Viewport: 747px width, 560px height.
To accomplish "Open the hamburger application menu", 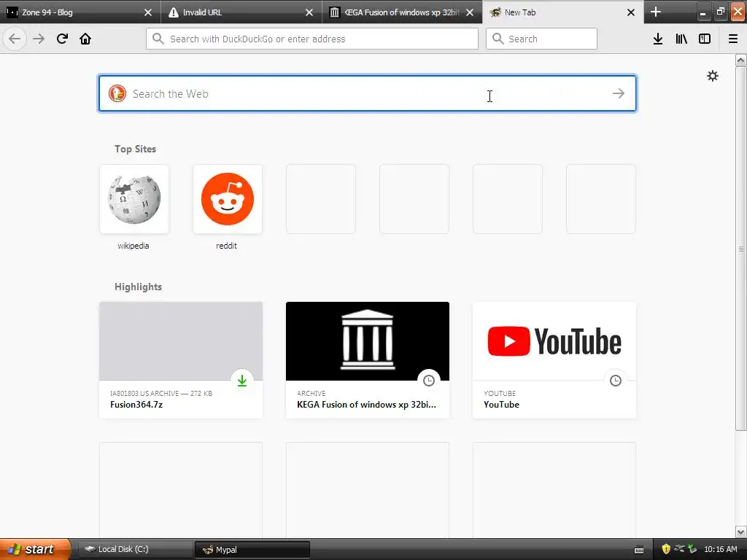I will [x=733, y=39].
